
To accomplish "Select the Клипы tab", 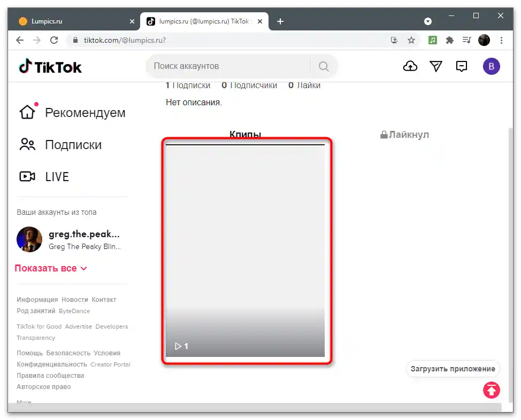I will pyautogui.click(x=245, y=135).
